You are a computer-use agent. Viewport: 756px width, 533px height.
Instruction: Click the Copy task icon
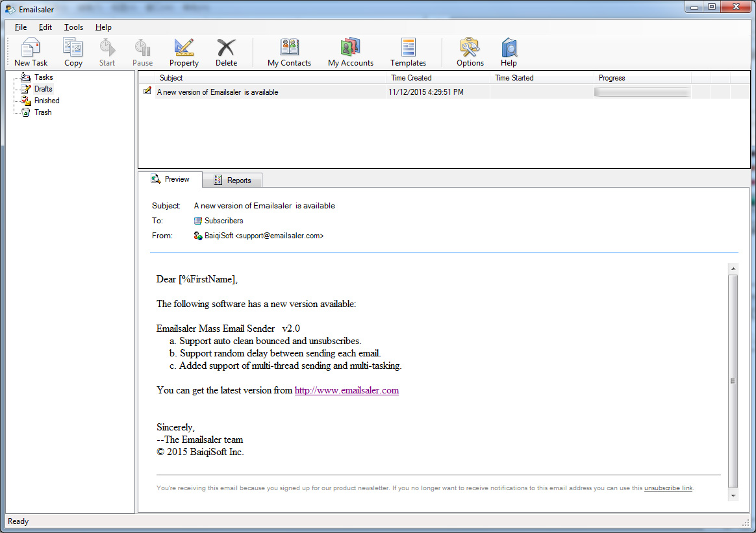(73, 52)
